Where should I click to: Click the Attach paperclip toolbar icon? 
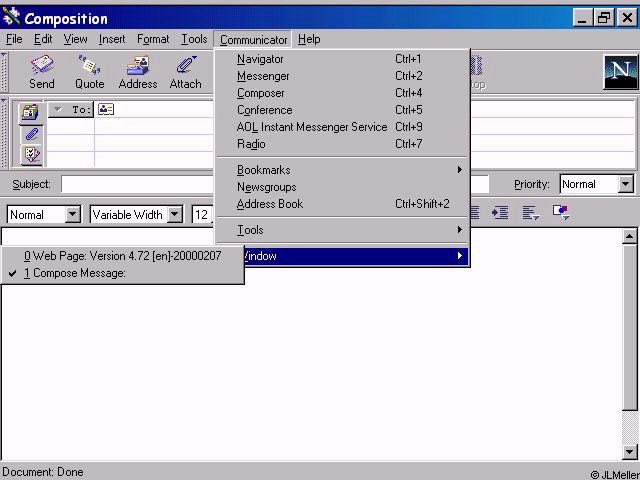tap(185, 72)
